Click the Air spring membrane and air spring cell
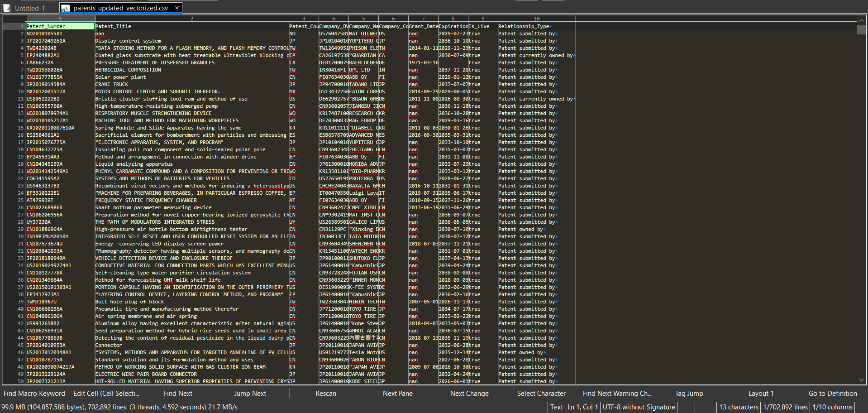This screenshot has height=413, width=868. [192, 316]
